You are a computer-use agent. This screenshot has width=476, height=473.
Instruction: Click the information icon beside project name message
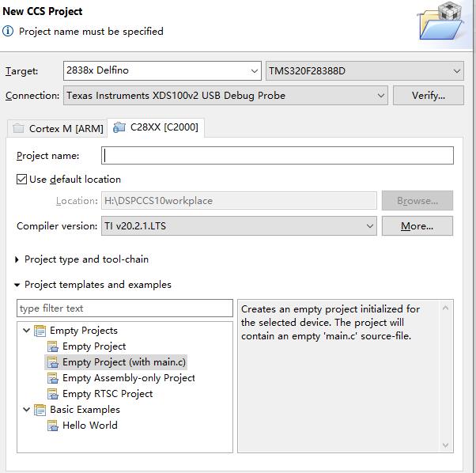[8, 32]
